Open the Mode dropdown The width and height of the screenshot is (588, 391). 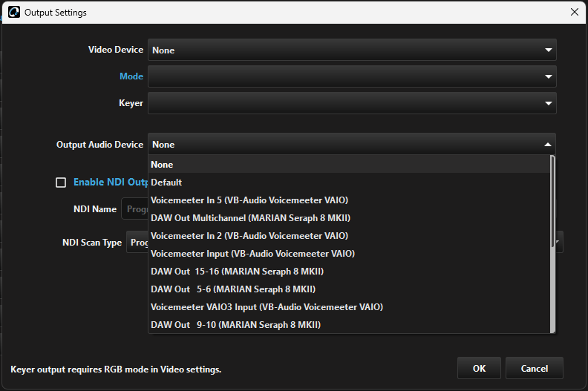pos(352,76)
